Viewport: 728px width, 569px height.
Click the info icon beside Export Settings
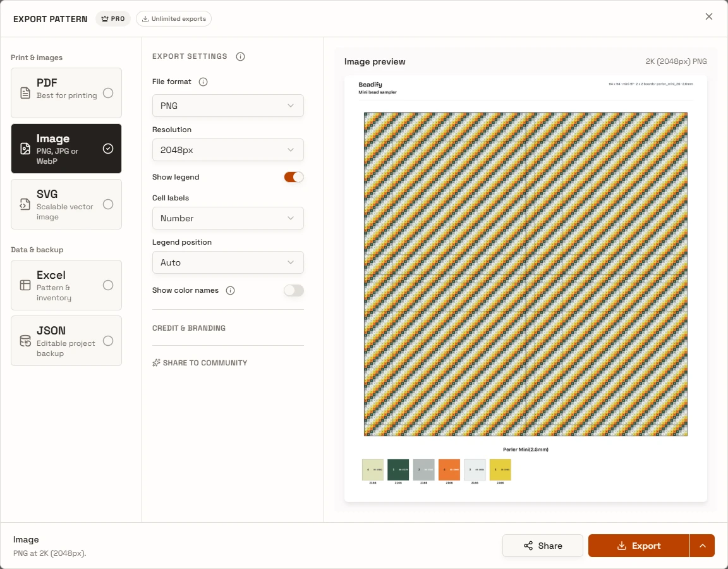(240, 57)
